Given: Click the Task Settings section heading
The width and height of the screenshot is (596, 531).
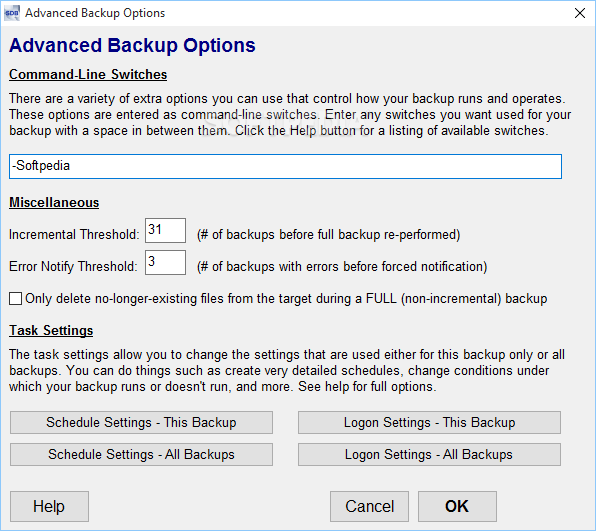Looking at the screenshot, I should tap(51, 330).
